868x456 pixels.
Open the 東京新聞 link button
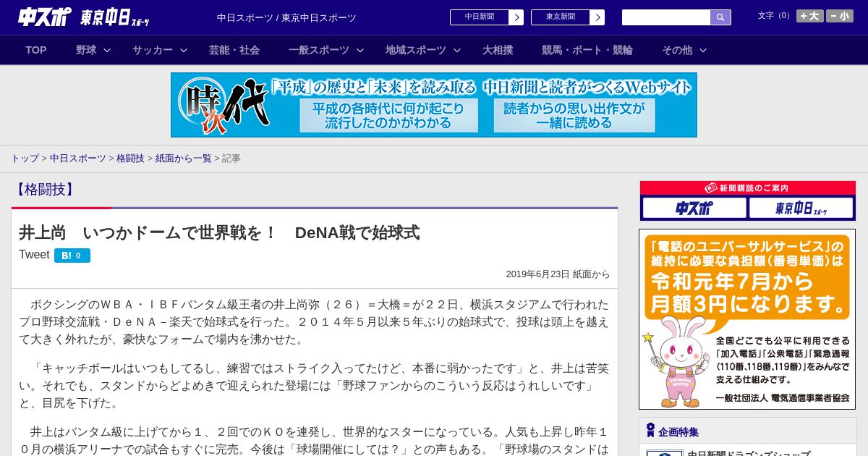coord(560,17)
